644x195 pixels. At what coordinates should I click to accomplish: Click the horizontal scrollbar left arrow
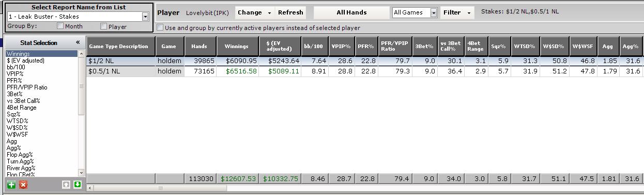coord(91,188)
